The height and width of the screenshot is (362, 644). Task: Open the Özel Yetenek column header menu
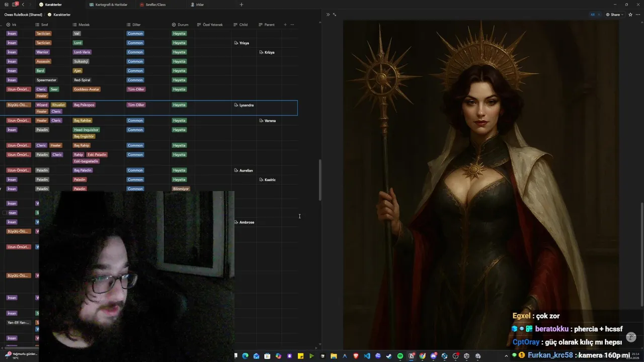pyautogui.click(x=213, y=25)
